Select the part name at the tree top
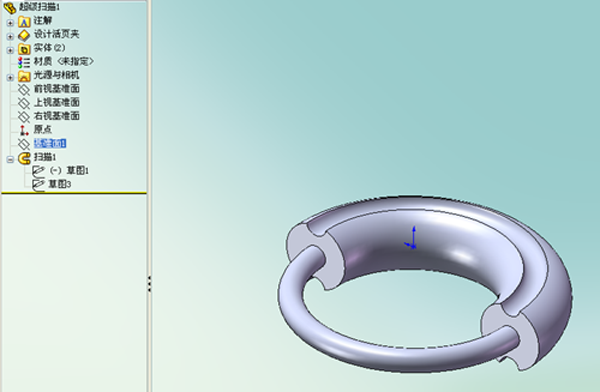Screen dimensions: 600x392 (x=39, y=7)
